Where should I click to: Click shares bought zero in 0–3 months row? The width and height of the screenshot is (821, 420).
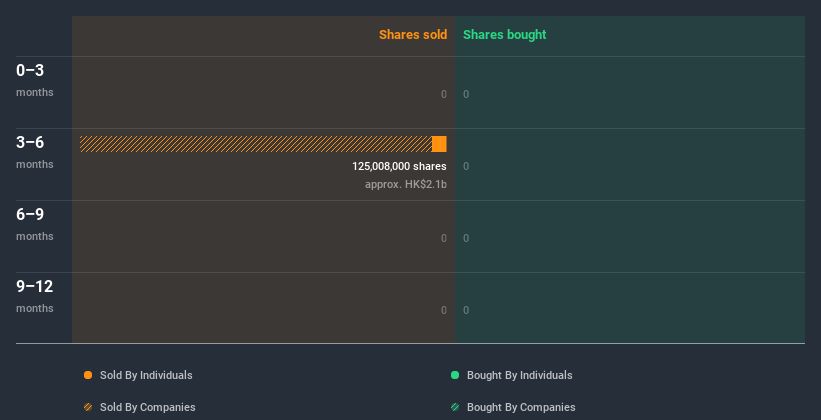466,94
